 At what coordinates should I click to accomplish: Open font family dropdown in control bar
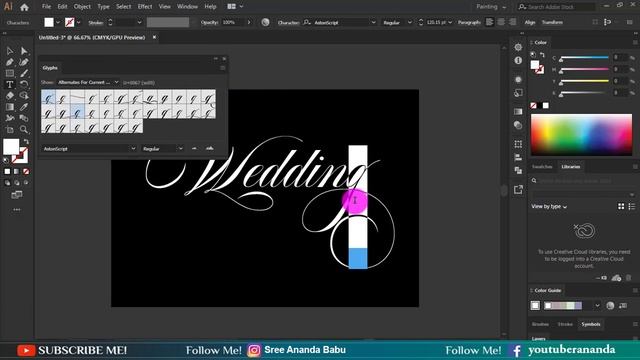pos(373,22)
